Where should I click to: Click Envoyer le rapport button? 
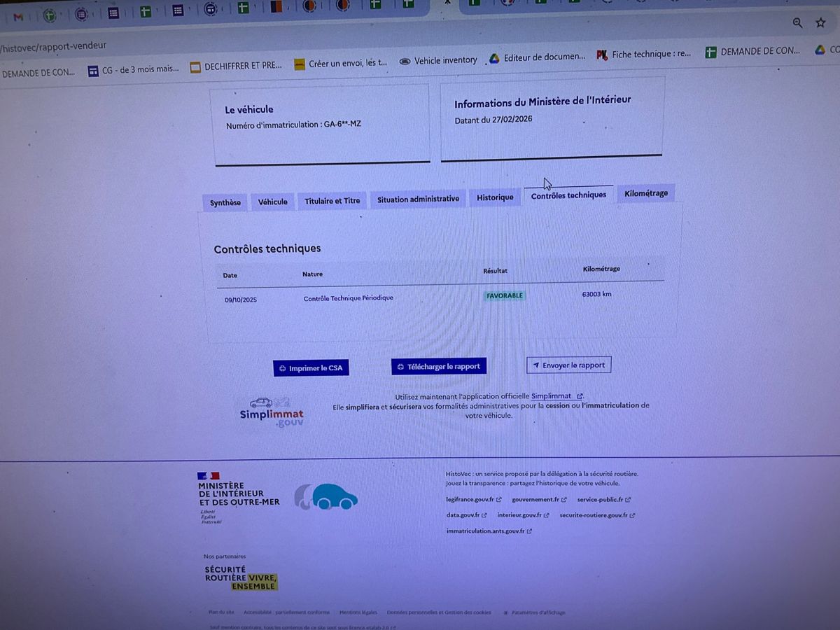point(569,365)
